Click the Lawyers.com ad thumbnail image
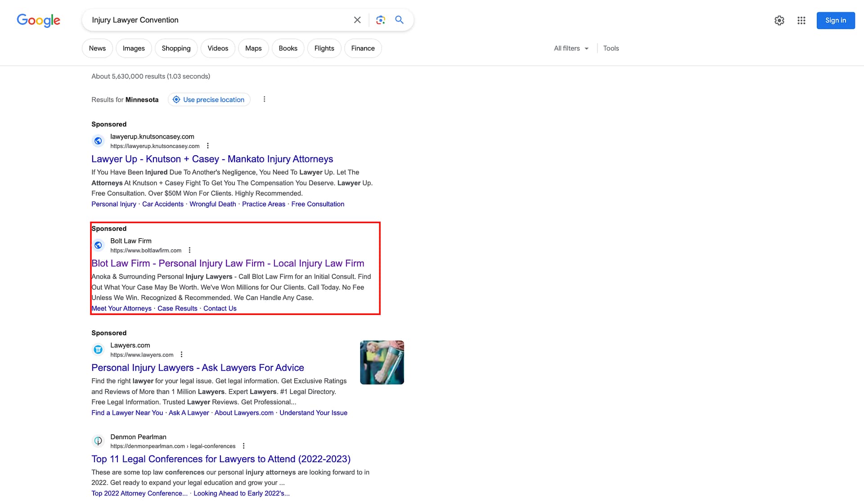Viewport: 864px width, 504px height. click(382, 362)
